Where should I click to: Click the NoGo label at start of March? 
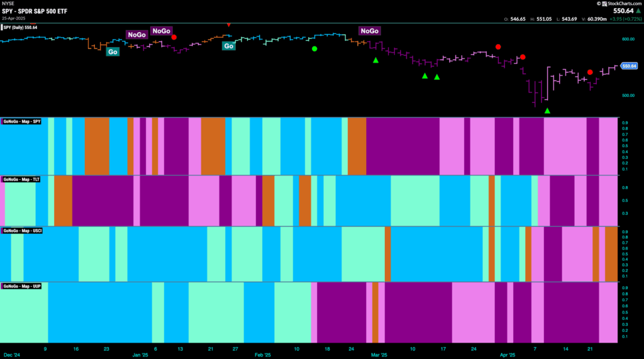pos(369,31)
